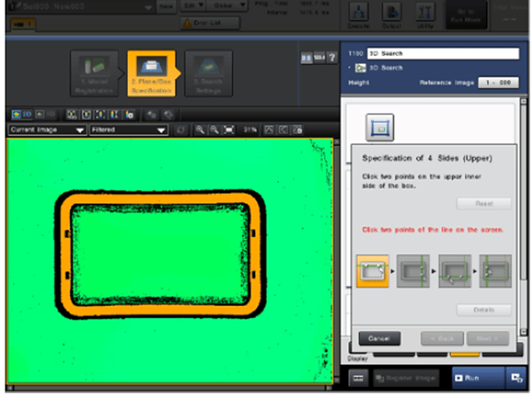Open the Current Image dropdown

pos(47,129)
